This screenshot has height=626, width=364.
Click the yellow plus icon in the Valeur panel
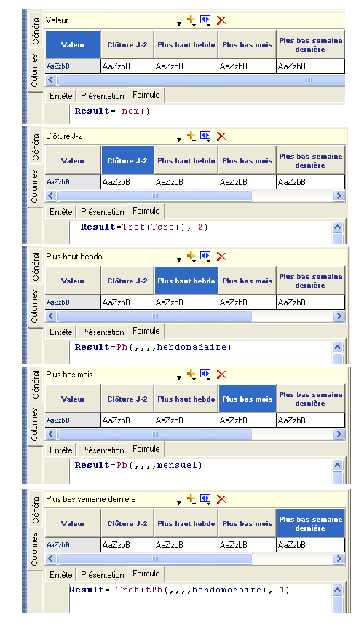pos(191,20)
